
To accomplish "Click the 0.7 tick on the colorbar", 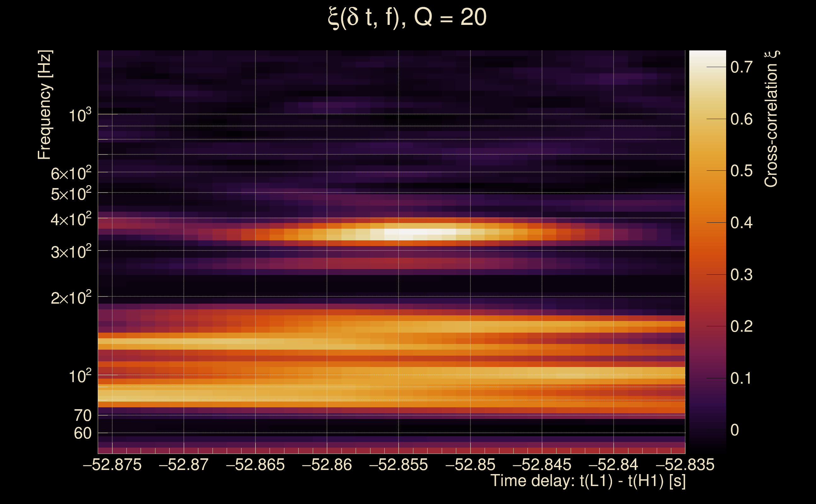I will (741, 67).
